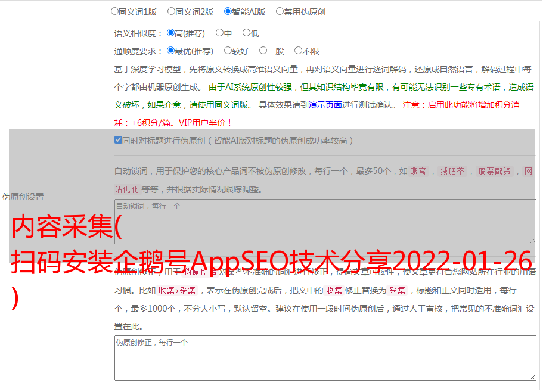The image size is (543, 392).
Task: Open the 演示页面 link
Action: tap(325, 105)
